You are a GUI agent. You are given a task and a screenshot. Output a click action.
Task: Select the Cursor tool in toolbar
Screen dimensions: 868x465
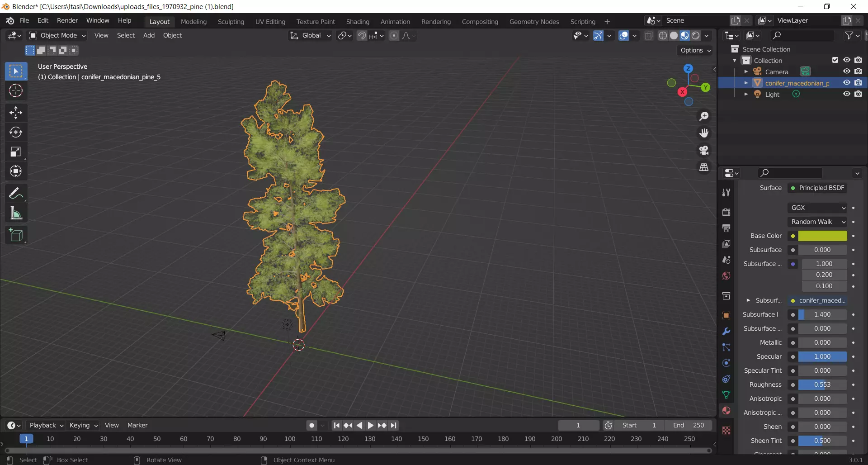[x=16, y=91]
